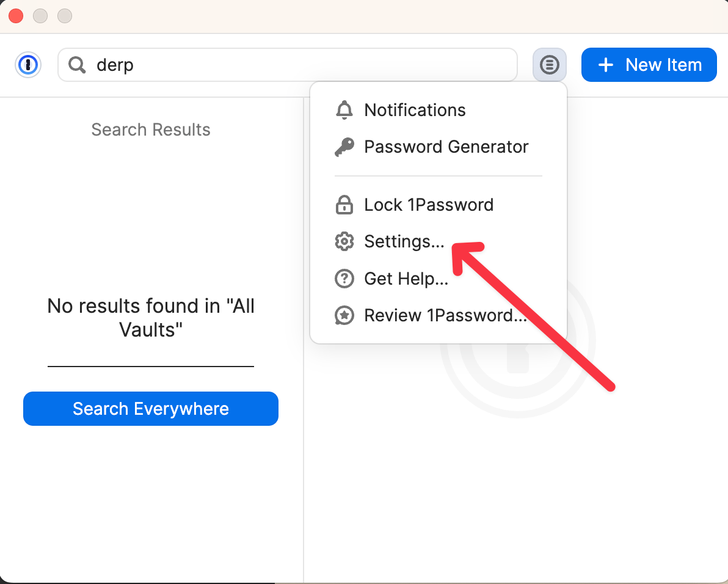The image size is (728, 584).
Task: Click the bell icon beside Notifications
Action: click(344, 110)
